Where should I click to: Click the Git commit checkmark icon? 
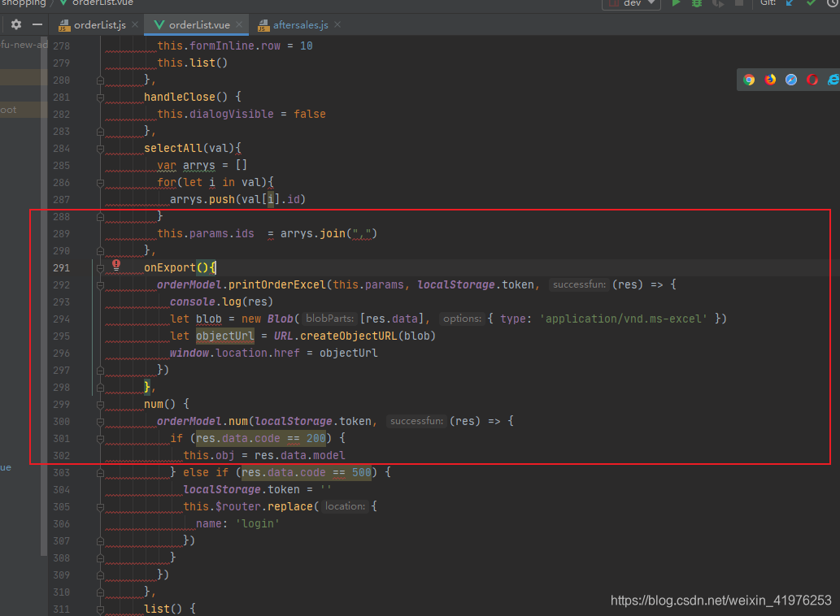[x=811, y=3]
